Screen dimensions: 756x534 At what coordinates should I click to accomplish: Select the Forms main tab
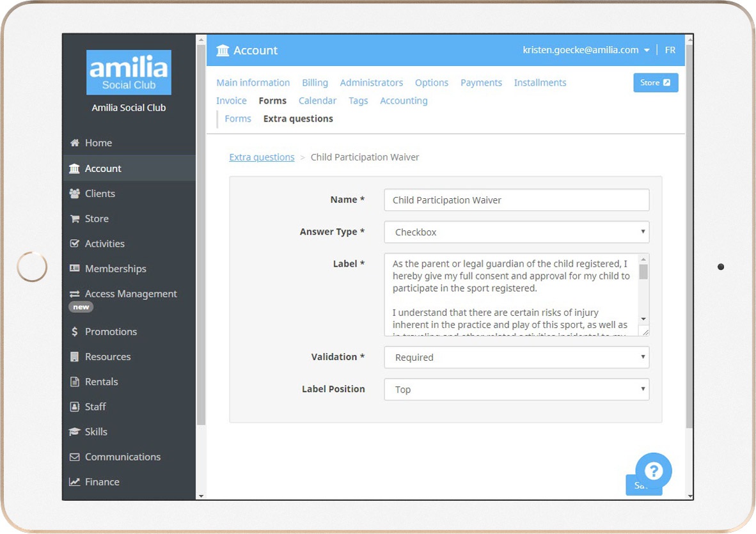(272, 100)
